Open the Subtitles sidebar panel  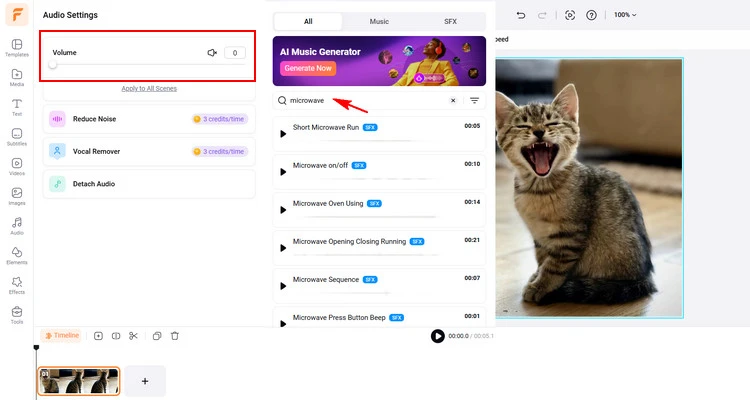click(17, 137)
